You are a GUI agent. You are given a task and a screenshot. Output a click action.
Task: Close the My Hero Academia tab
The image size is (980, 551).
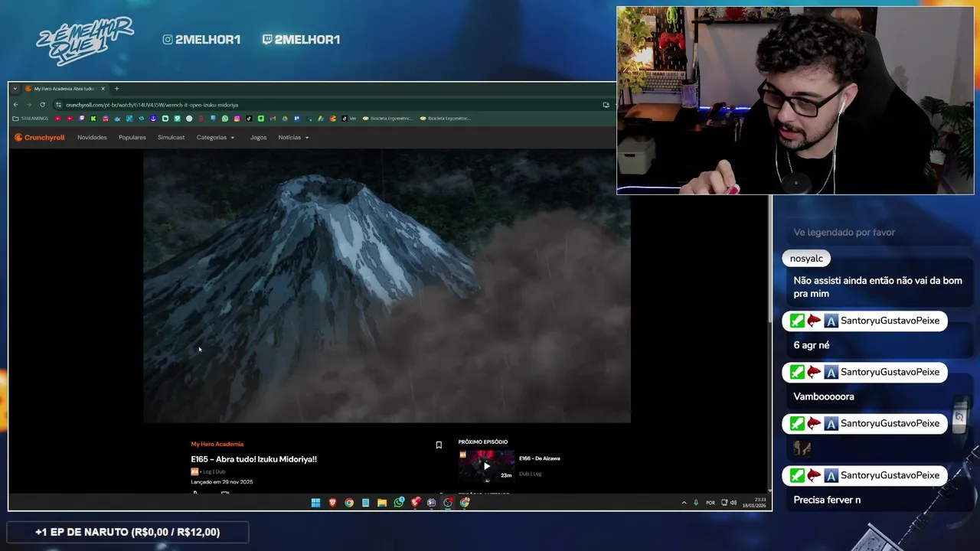point(103,89)
